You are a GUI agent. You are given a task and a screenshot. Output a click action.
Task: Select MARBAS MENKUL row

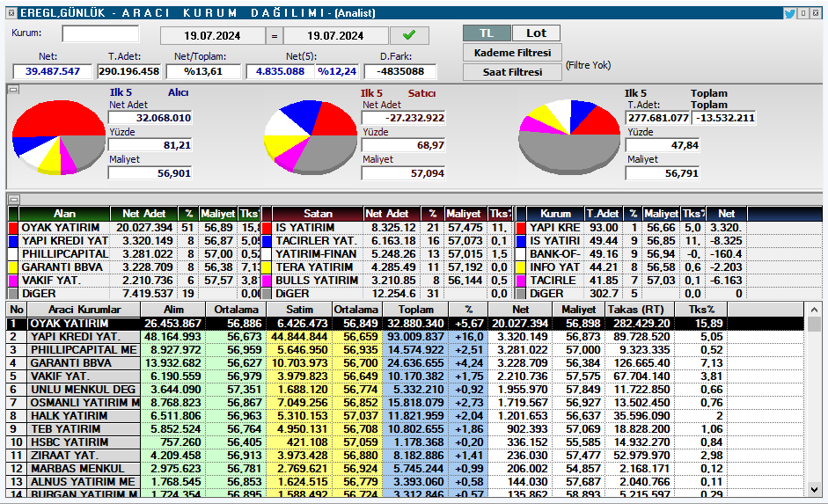point(405,469)
